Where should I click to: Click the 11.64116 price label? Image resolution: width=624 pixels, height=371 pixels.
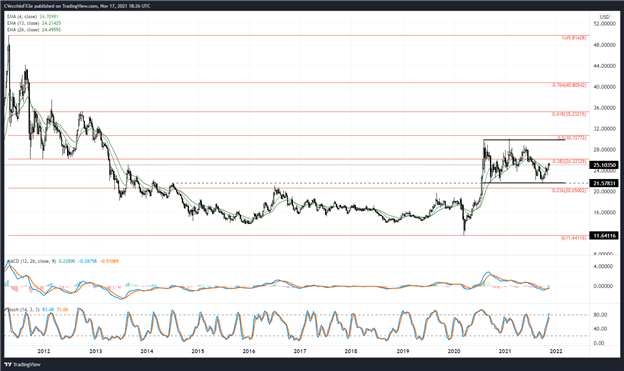604,236
